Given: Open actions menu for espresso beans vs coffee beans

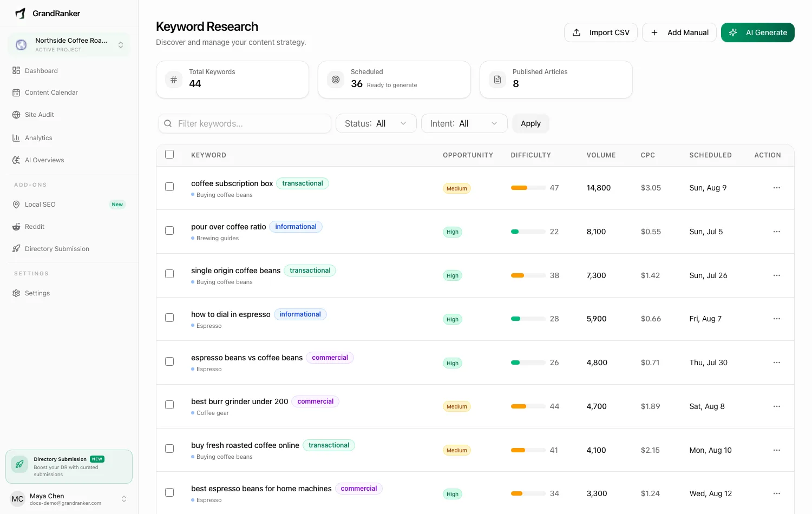Looking at the screenshot, I should (777, 363).
